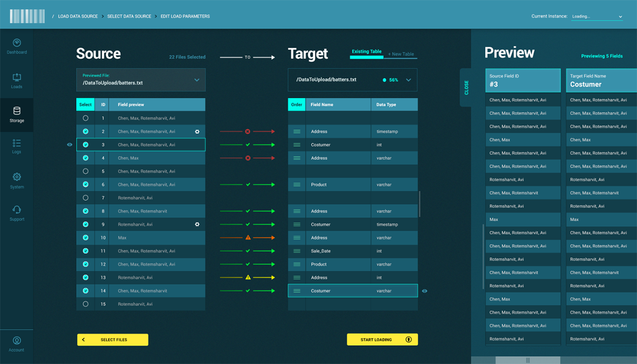Click the Start Loading button
The width and height of the screenshot is (637, 364).
(382, 340)
